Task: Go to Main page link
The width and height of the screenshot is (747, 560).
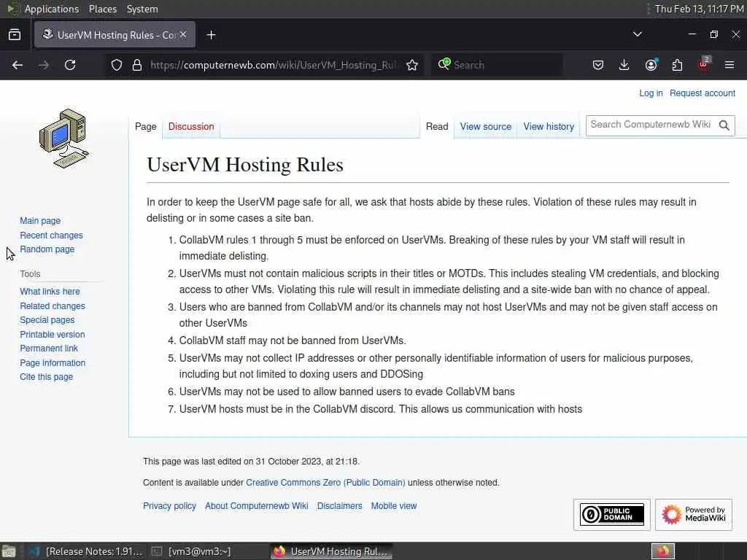Action: pyautogui.click(x=40, y=221)
